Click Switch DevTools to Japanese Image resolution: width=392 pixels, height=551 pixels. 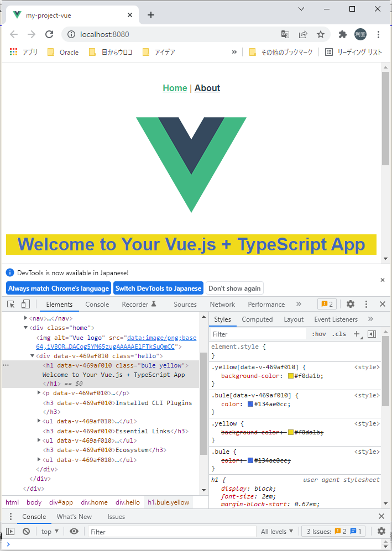[158, 288]
